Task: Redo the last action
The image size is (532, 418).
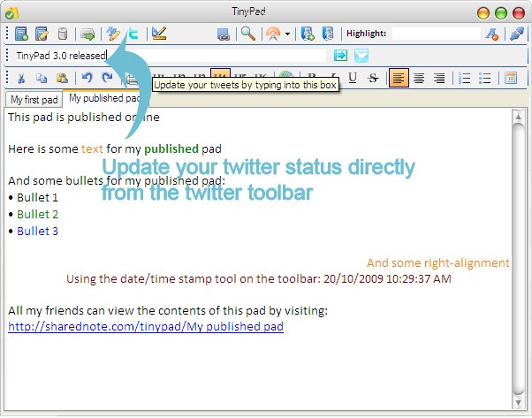Action: pos(108,78)
